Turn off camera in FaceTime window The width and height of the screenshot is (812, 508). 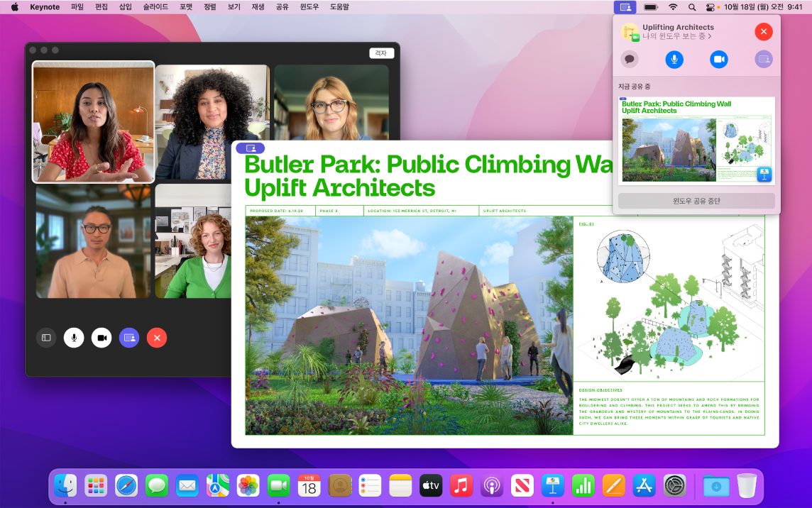101,338
